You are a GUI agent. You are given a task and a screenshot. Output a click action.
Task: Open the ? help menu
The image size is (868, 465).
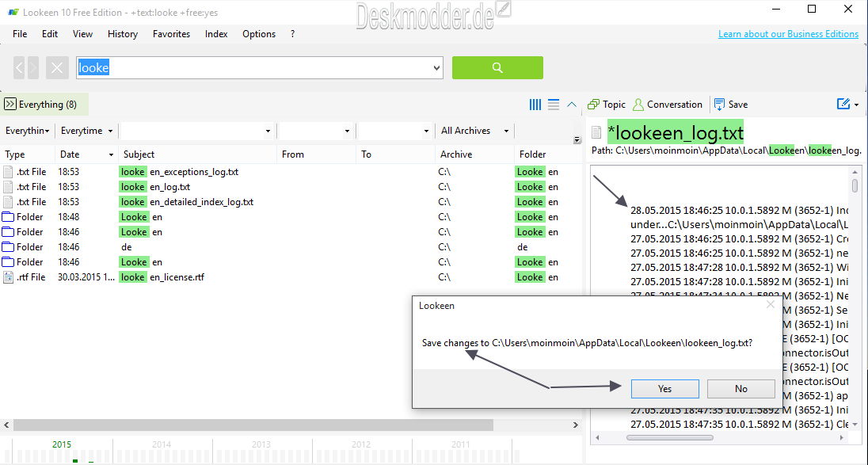[292, 34]
